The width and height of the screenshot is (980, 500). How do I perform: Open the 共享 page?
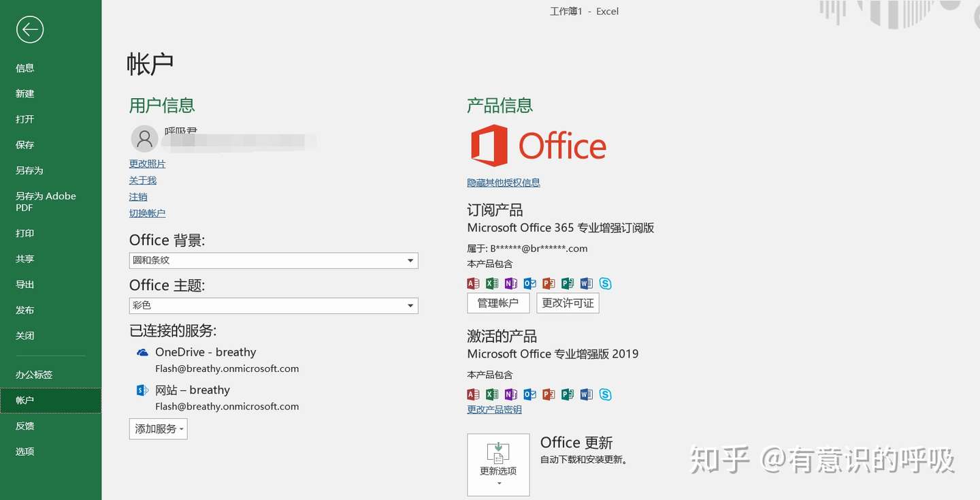25,259
